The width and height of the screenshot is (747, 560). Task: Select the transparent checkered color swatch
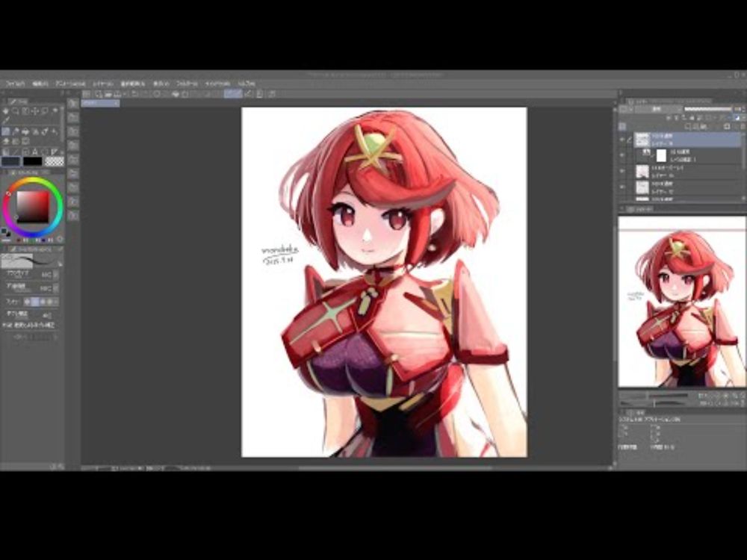[x=55, y=161]
